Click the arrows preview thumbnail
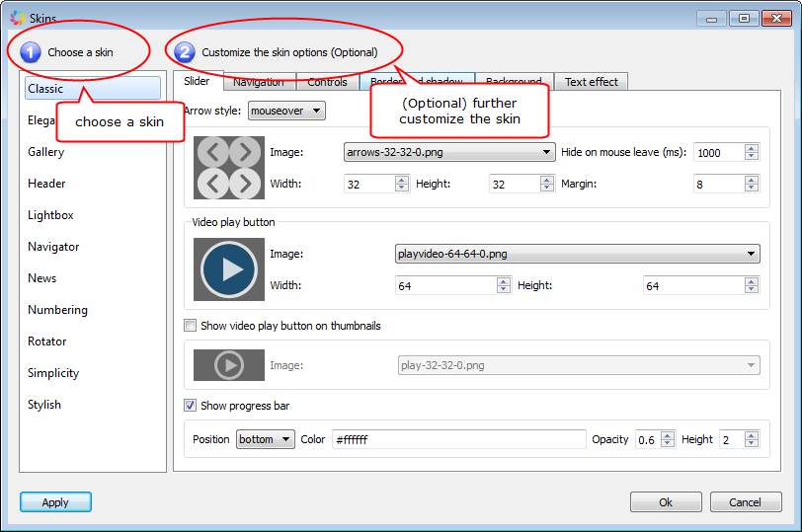The image size is (802, 532). pos(228,168)
